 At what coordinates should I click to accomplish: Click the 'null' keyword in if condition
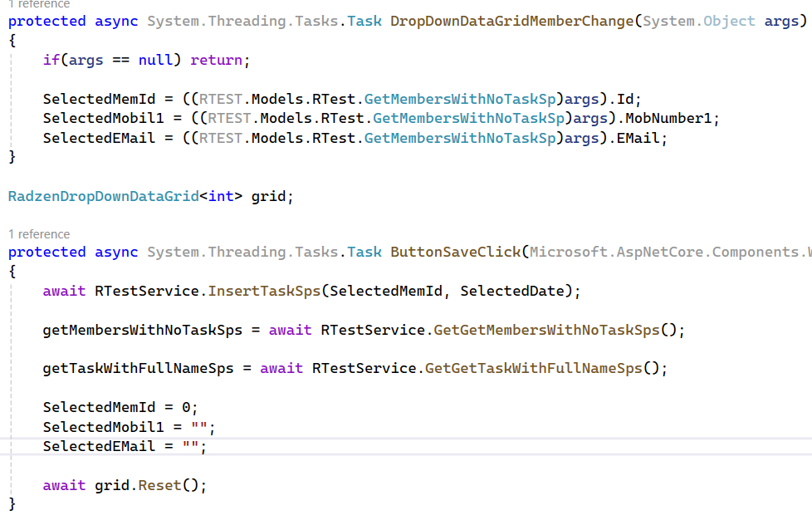pos(155,60)
